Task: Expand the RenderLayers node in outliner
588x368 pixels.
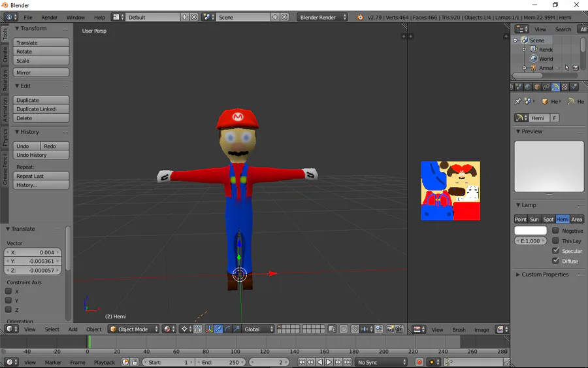Action: (x=524, y=50)
